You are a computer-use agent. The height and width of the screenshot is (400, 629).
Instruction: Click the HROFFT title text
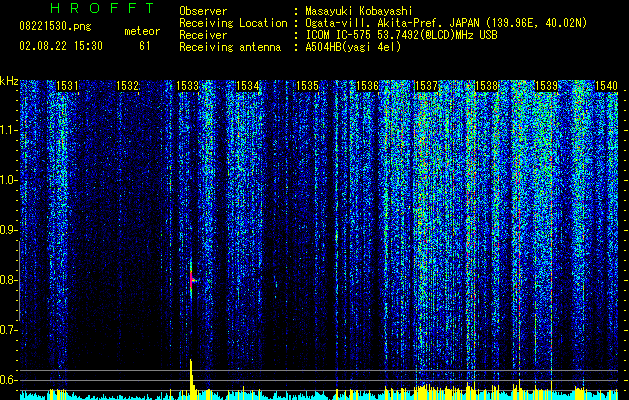[102, 8]
